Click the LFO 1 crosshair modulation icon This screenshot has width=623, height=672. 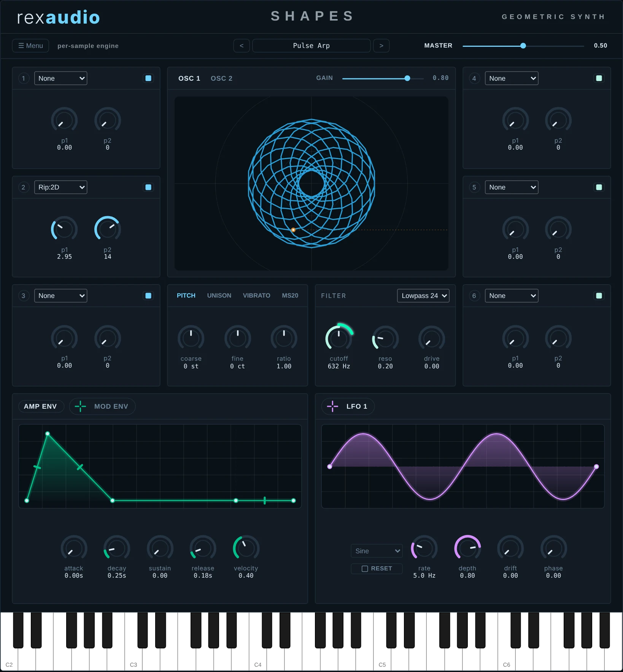click(x=332, y=406)
